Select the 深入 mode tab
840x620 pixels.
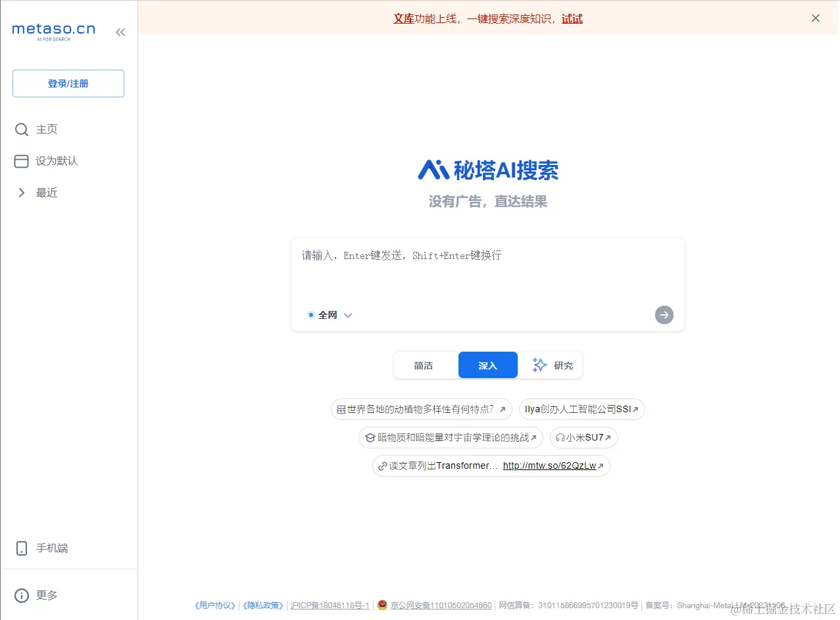coord(488,366)
